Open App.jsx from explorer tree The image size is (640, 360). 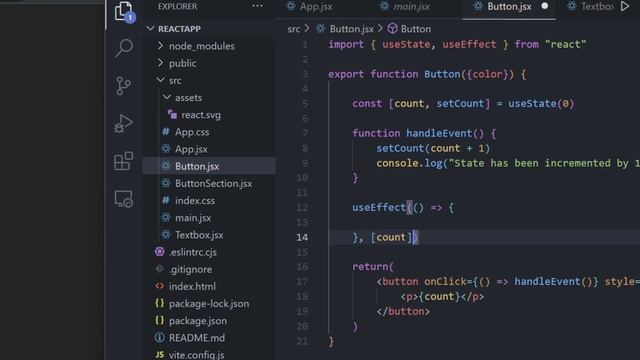point(191,149)
